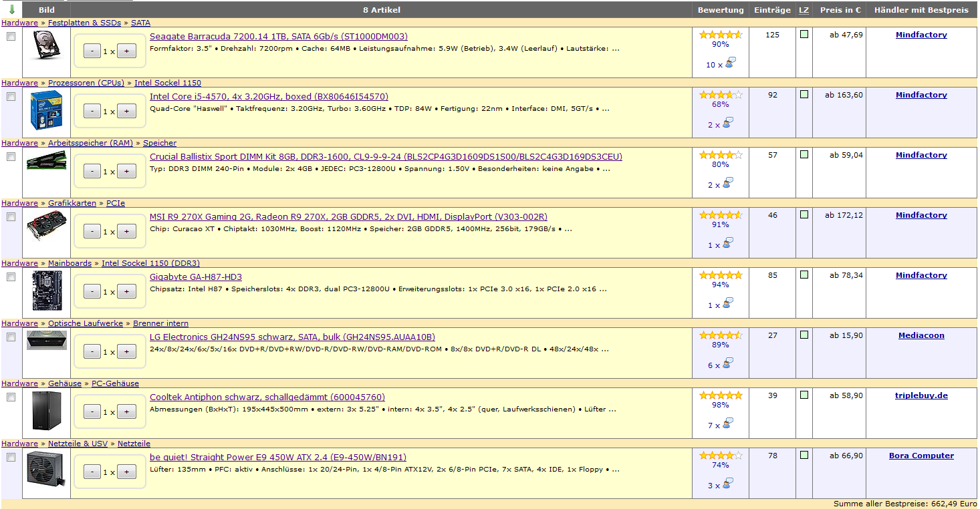Decrease quantity of Gigabyte GA-H87-HD3
Viewport: 980px width, 509px height.
(92, 291)
